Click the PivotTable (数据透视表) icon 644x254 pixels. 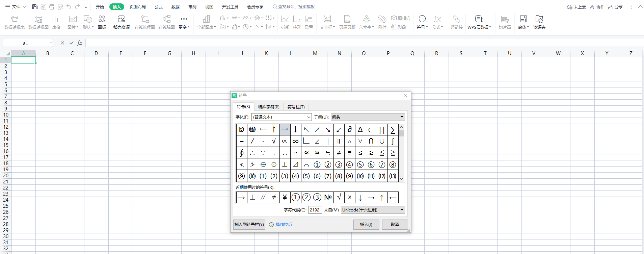pos(14,22)
